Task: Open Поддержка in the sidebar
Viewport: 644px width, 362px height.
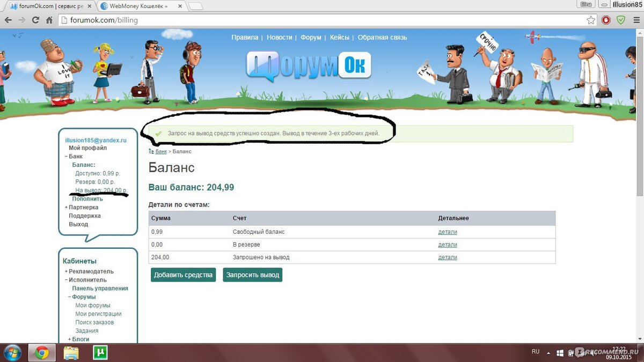Action: pyautogui.click(x=84, y=216)
